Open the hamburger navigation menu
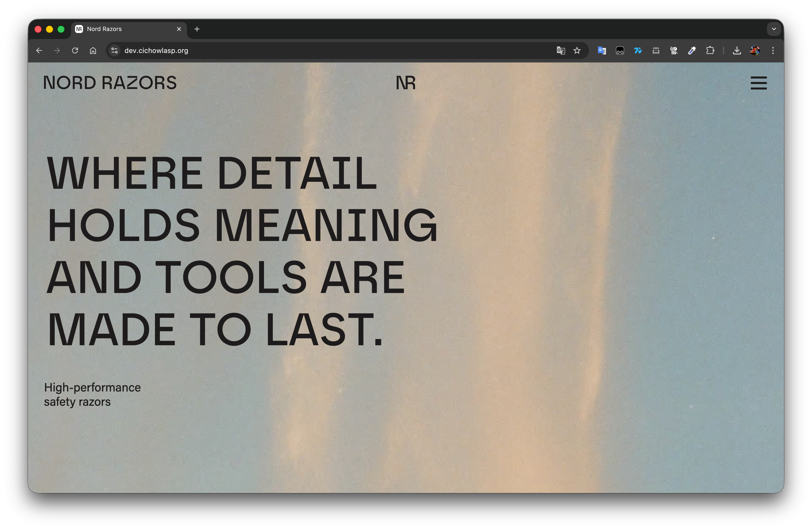The height and width of the screenshot is (530, 812). click(x=758, y=83)
